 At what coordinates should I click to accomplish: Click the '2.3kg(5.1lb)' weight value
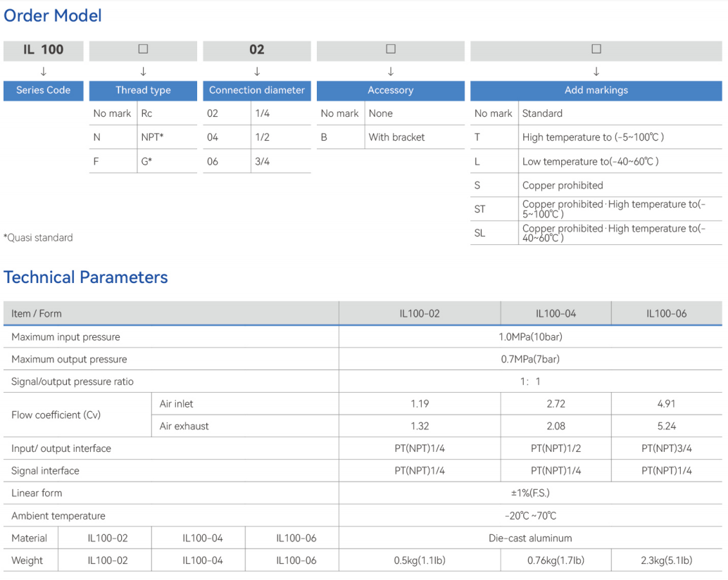click(667, 560)
